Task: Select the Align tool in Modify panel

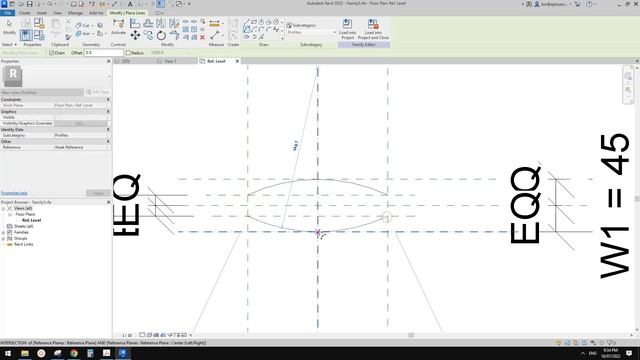Action: (x=135, y=24)
